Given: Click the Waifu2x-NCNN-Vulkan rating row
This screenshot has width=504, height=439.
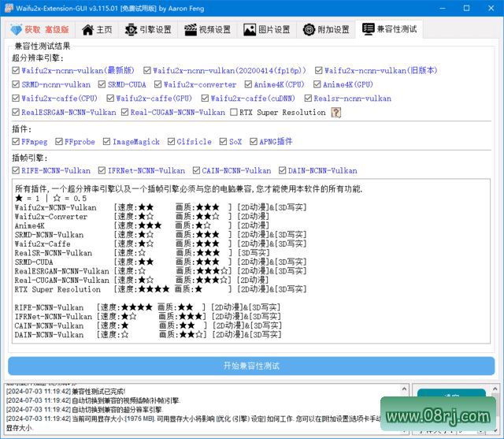Looking at the screenshot, I should (x=161, y=207).
